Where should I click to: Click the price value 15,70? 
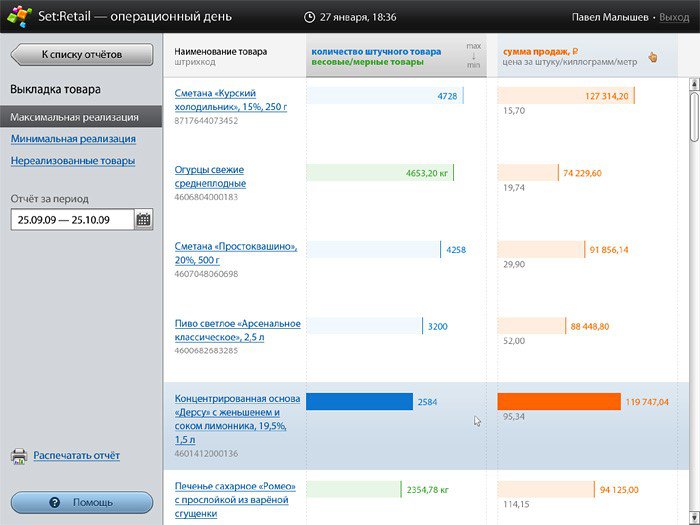click(514, 111)
